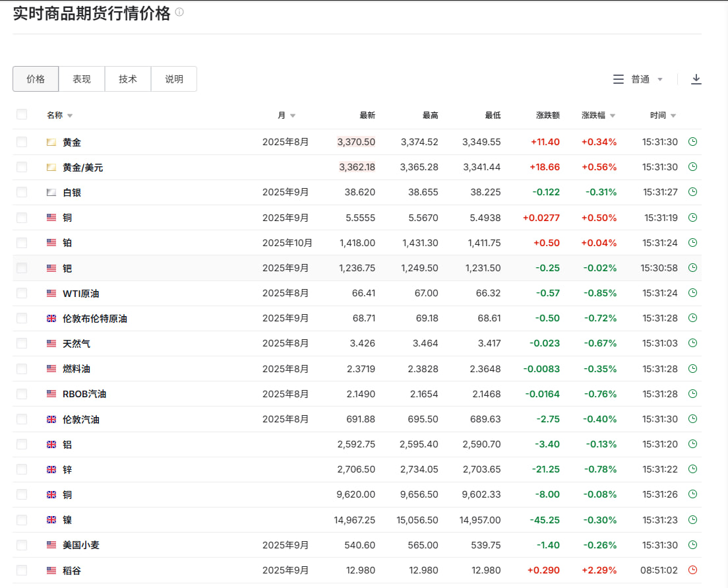Open the 普通 view dropdown
728x588 pixels.
tap(647, 79)
